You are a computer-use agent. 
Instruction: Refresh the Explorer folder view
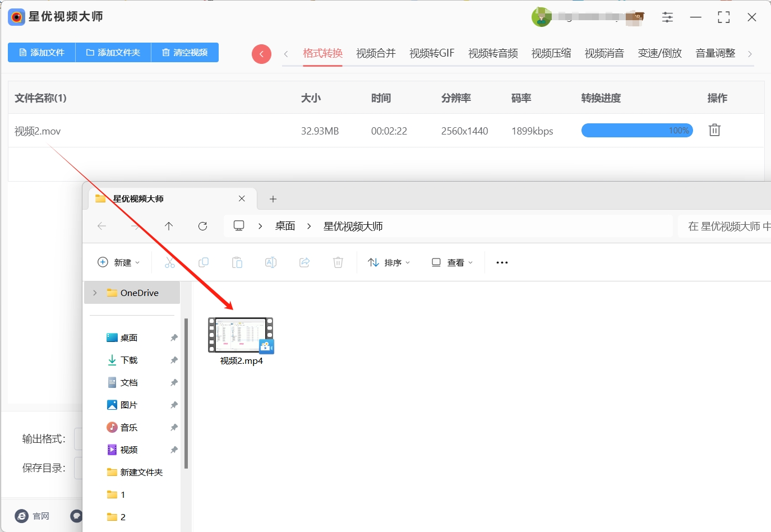[203, 226]
